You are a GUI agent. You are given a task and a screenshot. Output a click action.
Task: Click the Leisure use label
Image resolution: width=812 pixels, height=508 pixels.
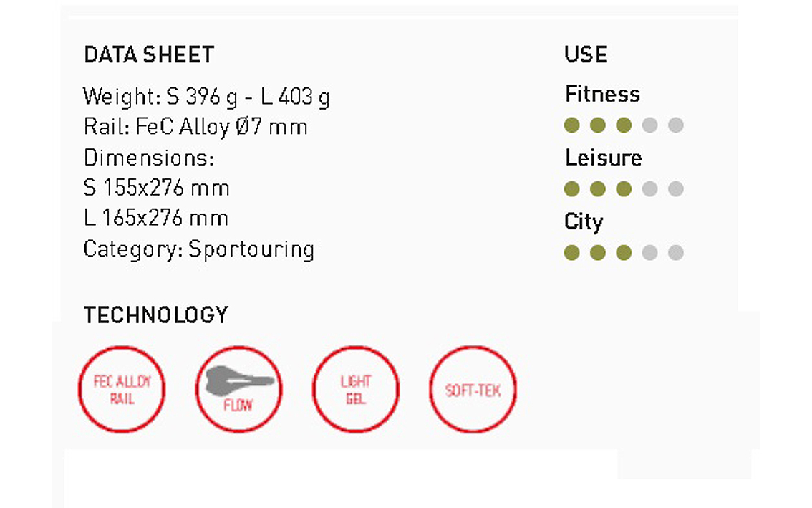pyautogui.click(x=603, y=158)
